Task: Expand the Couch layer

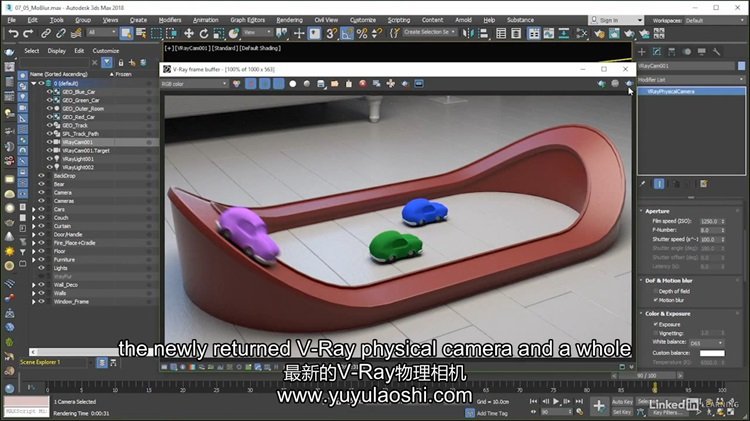Action: pos(33,218)
